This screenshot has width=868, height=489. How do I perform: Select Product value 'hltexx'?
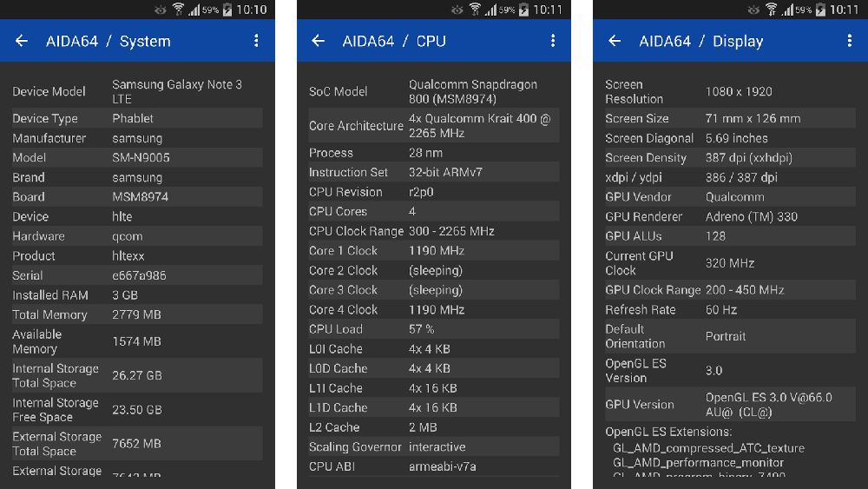tap(128, 256)
